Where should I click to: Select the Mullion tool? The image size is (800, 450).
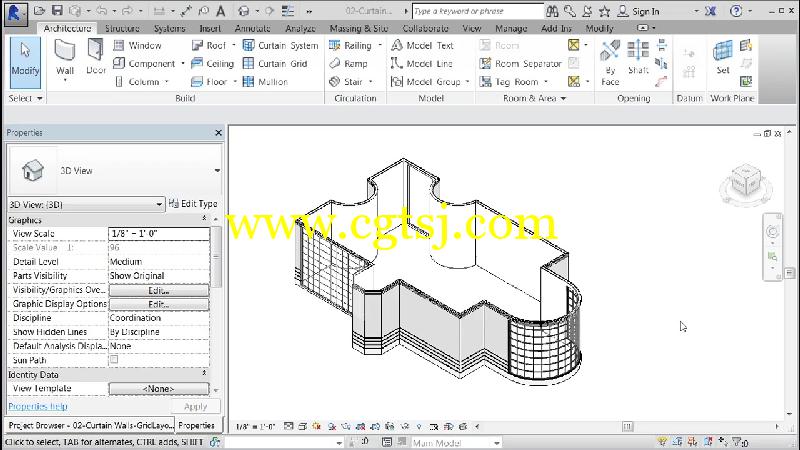point(265,82)
